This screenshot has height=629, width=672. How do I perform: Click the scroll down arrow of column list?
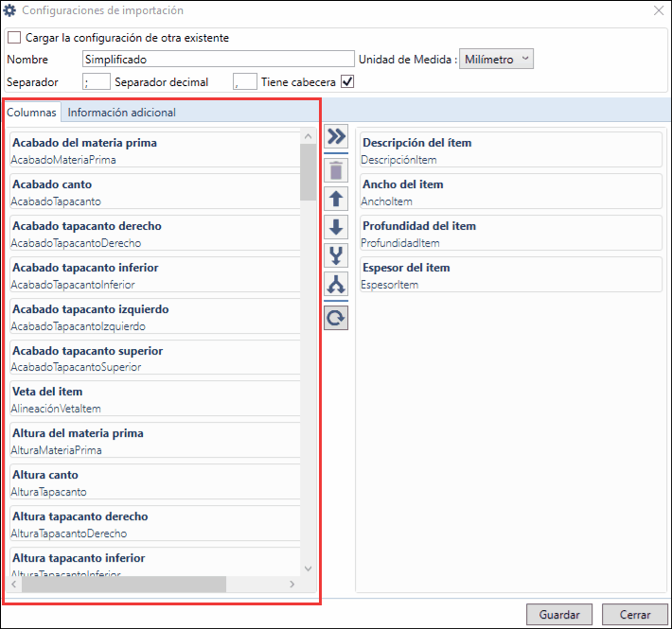tap(308, 568)
